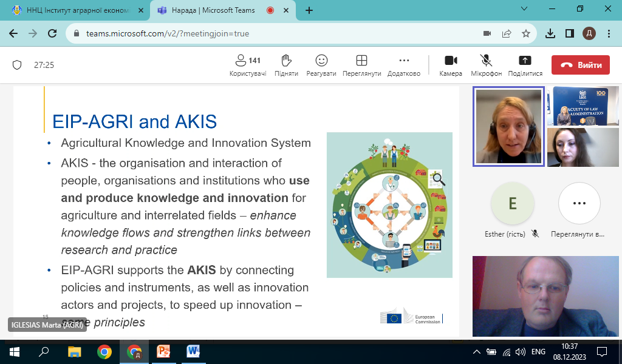Image resolution: width=622 pixels, height=364 pixels.
Task: Open File Explorer from taskbar
Action: [74, 352]
